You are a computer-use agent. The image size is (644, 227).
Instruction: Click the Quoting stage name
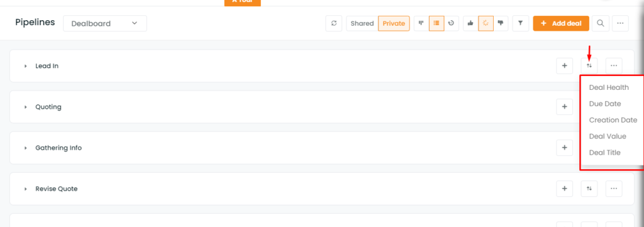tap(48, 107)
